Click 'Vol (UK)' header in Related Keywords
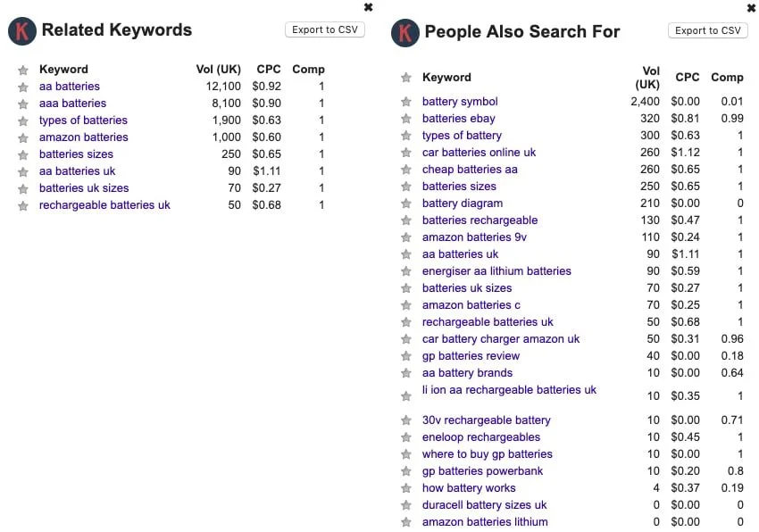Screen dimensions: 759x532 pos(218,70)
